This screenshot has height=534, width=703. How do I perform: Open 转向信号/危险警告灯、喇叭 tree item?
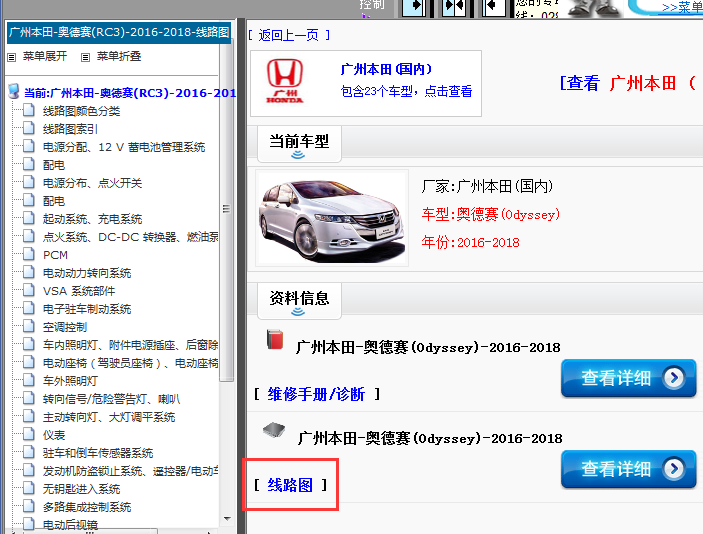pos(111,399)
